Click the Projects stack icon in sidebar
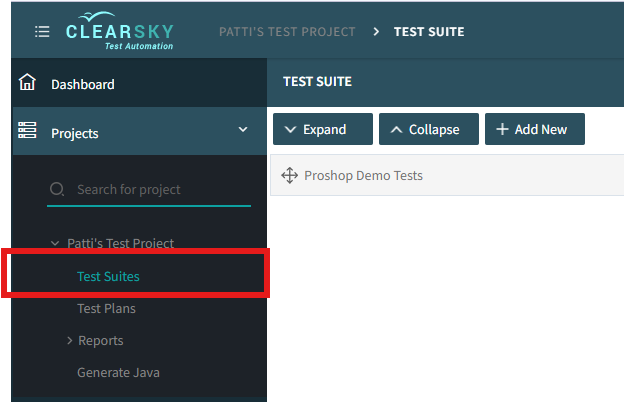 [x=27, y=131]
